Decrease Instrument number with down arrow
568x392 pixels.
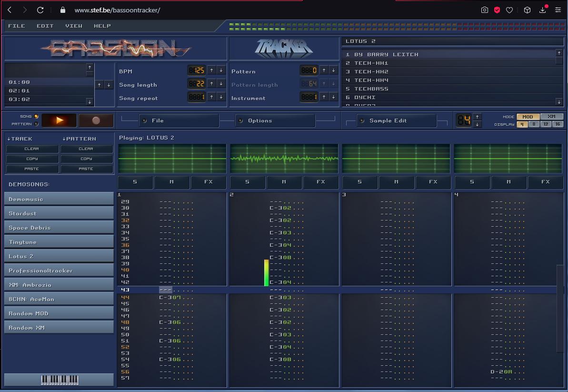tap(333, 97)
